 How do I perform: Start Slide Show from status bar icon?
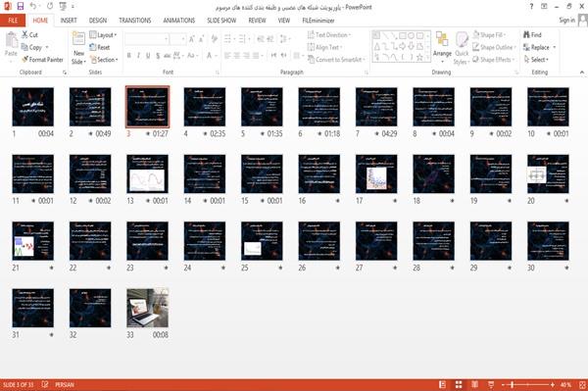click(491, 384)
